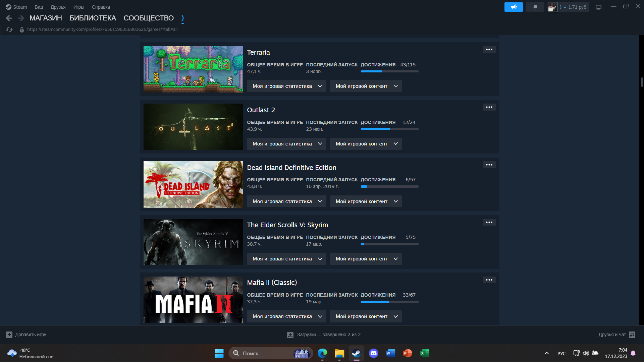The height and width of the screenshot is (362, 644).
Task: Click the back navigation arrow
Action: pos(9,18)
